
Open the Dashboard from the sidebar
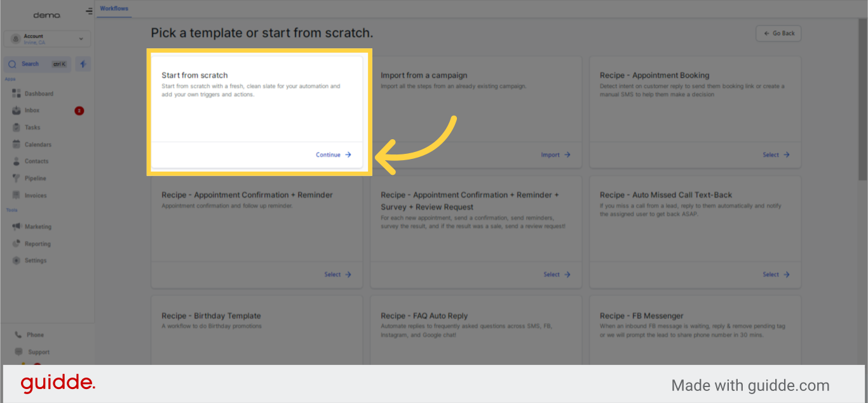[x=37, y=93]
